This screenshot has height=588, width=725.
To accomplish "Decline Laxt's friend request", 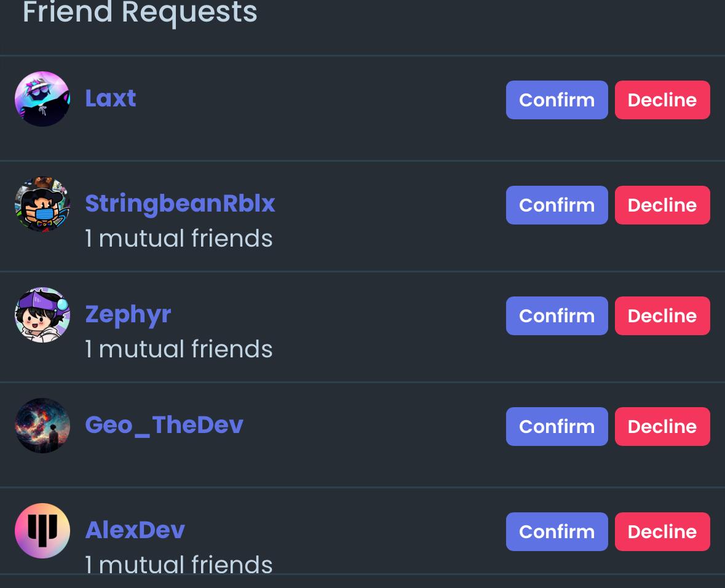I will coord(662,100).
